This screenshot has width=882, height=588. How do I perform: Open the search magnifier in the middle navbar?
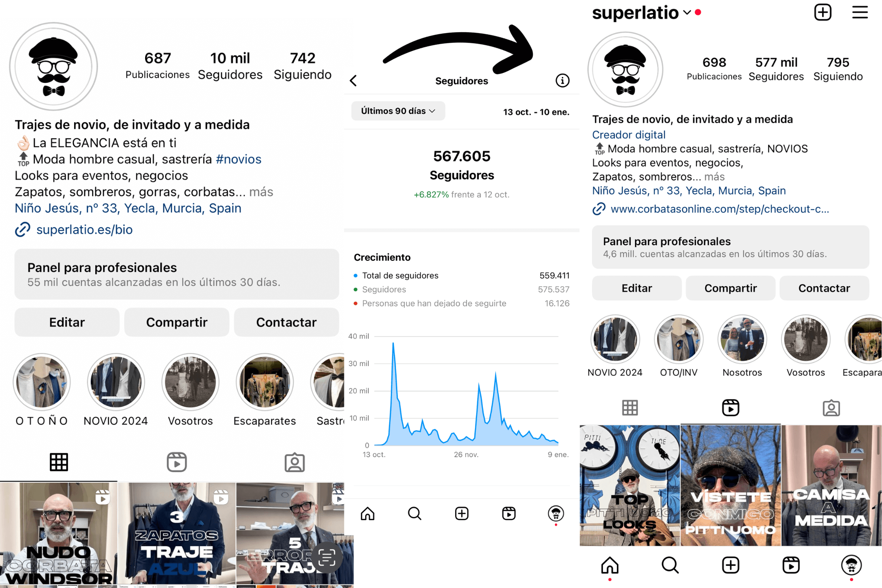[x=415, y=513]
